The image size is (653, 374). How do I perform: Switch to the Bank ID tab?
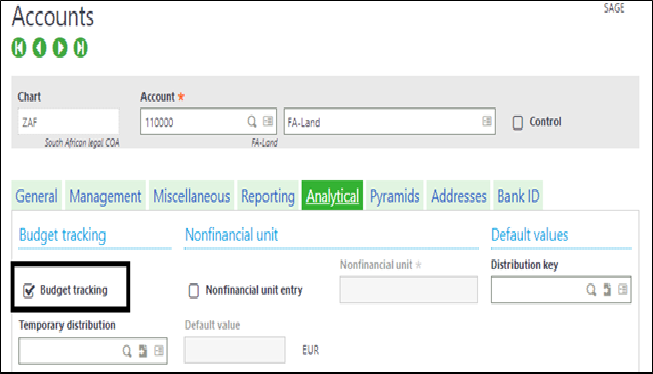tap(518, 195)
